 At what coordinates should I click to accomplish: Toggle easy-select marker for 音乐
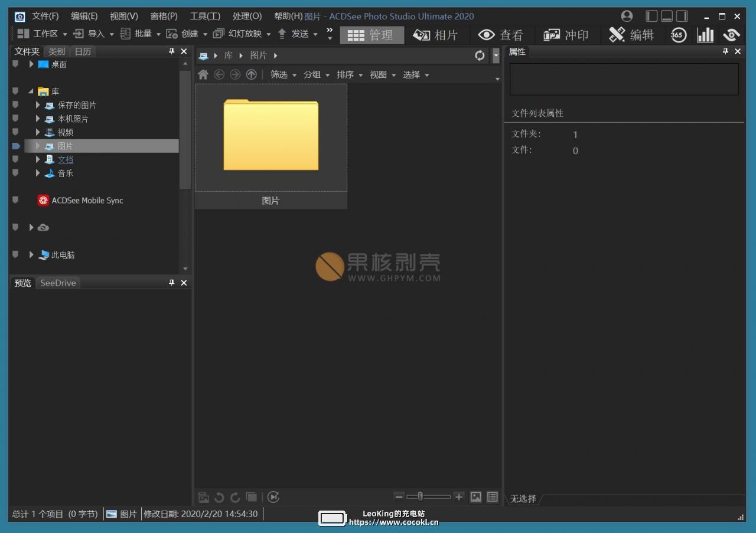click(15, 173)
